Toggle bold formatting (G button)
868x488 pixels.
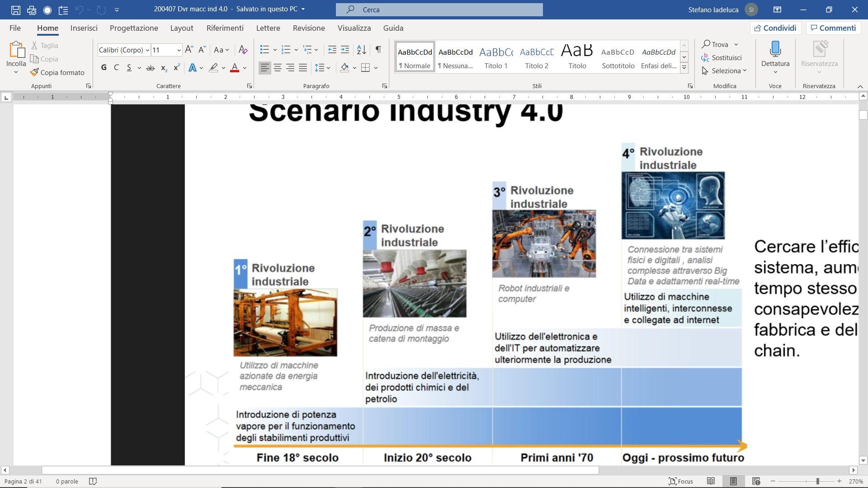(104, 68)
